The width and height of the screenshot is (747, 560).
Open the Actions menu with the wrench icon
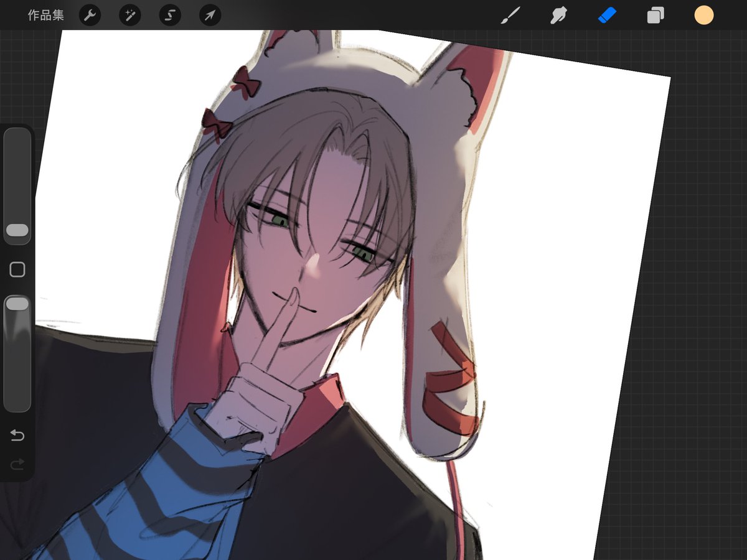click(x=90, y=15)
